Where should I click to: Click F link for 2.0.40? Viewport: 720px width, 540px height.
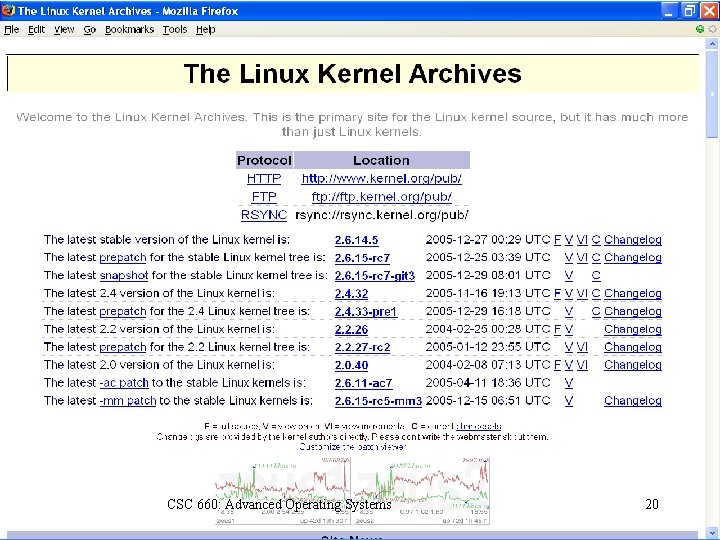coord(557,365)
